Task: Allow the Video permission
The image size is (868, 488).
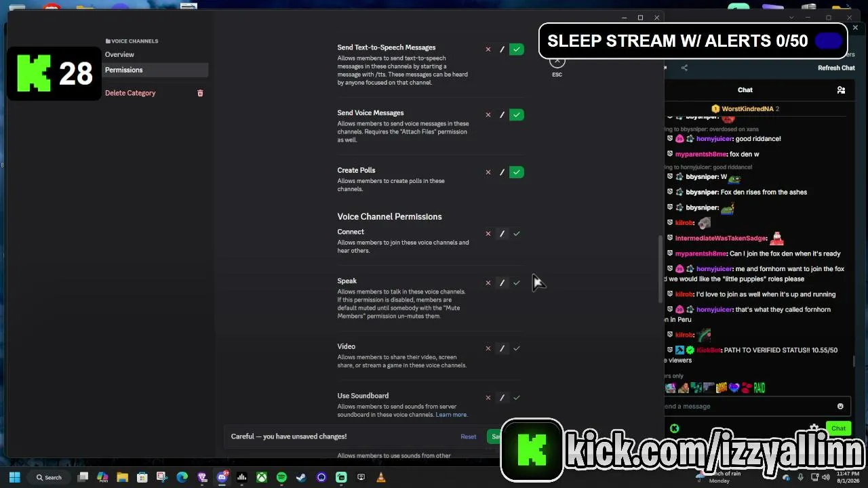Action: point(517,348)
